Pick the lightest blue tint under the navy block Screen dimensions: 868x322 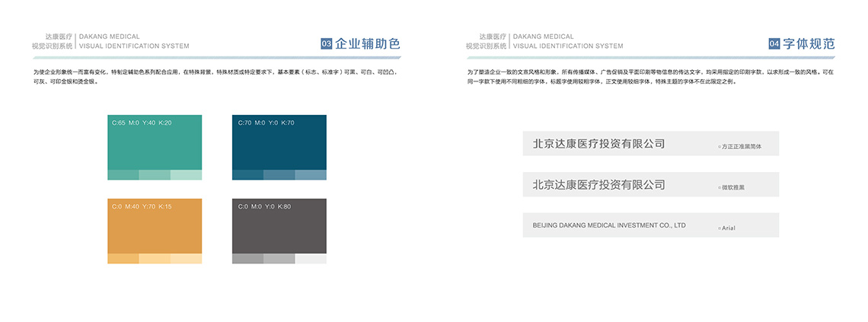[311, 175]
